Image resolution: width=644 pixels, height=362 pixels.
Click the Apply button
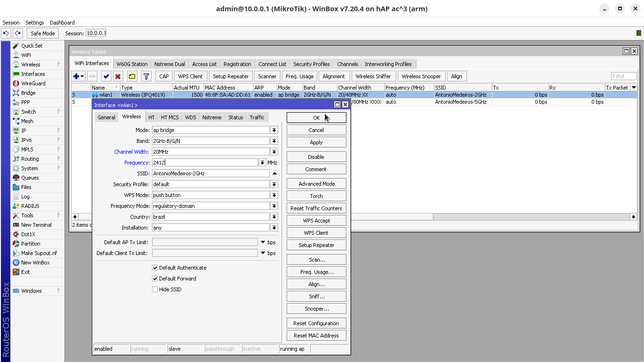(x=316, y=142)
